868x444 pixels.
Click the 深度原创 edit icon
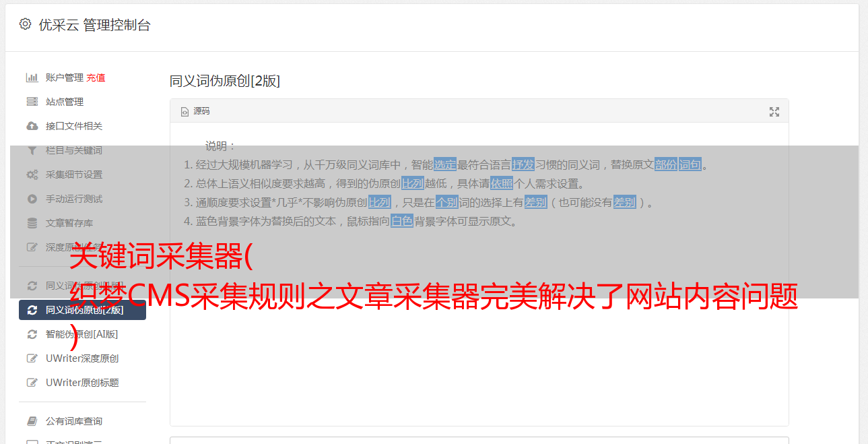click(x=32, y=247)
